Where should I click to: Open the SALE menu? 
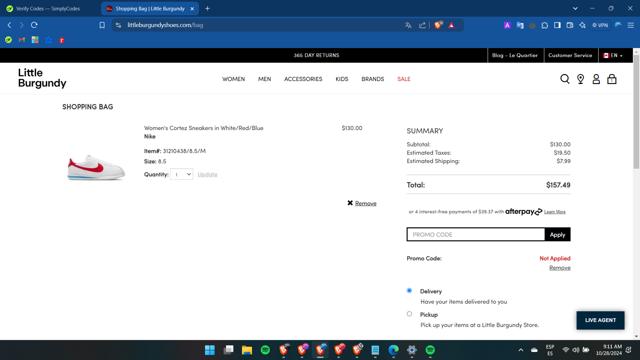(x=404, y=79)
